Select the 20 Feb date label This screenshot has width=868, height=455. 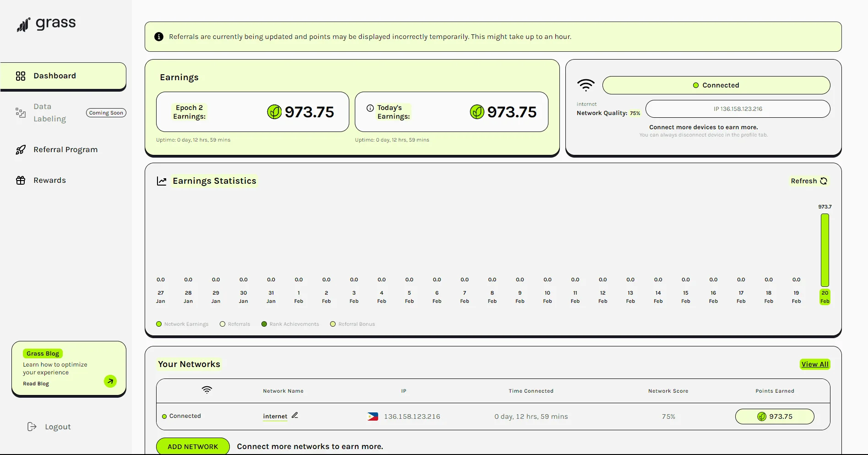pyautogui.click(x=825, y=297)
